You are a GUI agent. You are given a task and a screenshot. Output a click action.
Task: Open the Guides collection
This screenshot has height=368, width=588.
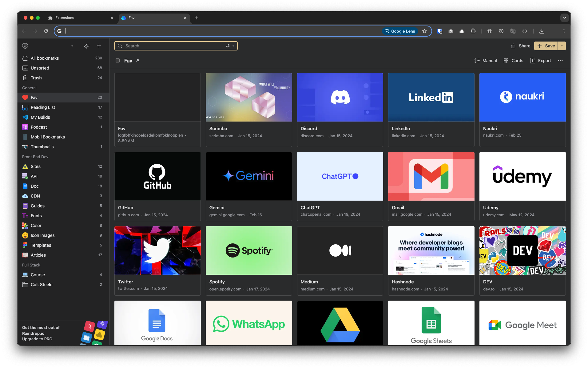tap(63, 206)
